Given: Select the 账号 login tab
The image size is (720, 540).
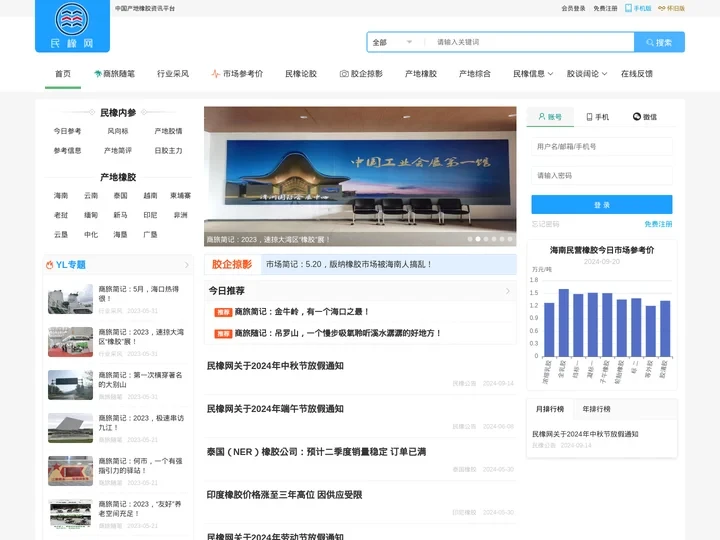Looking at the screenshot, I should coord(550,117).
